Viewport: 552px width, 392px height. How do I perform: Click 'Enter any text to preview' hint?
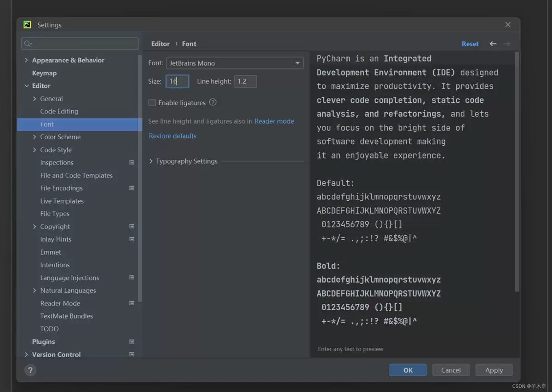(x=351, y=349)
